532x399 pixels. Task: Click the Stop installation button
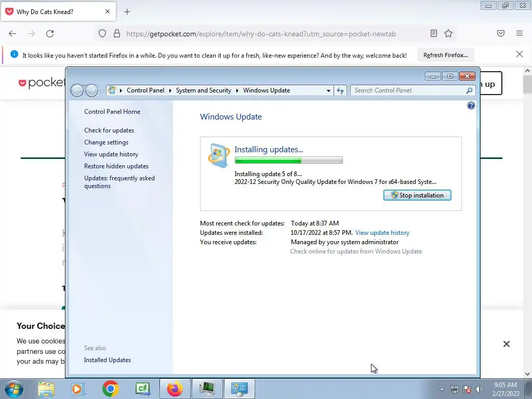(x=417, y=195)
